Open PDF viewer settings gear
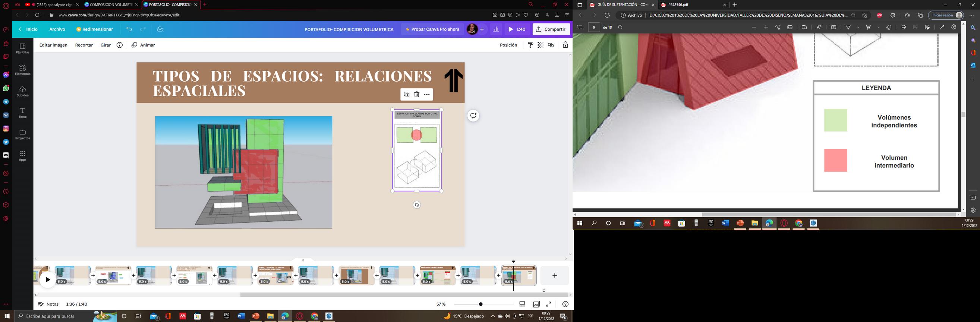This screenshot has height=322, width=980. coord(954,27)
